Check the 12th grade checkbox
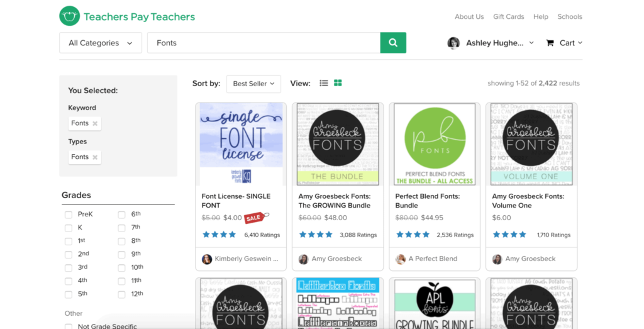The width and height of the screenshot is (644, 329). 121,294
